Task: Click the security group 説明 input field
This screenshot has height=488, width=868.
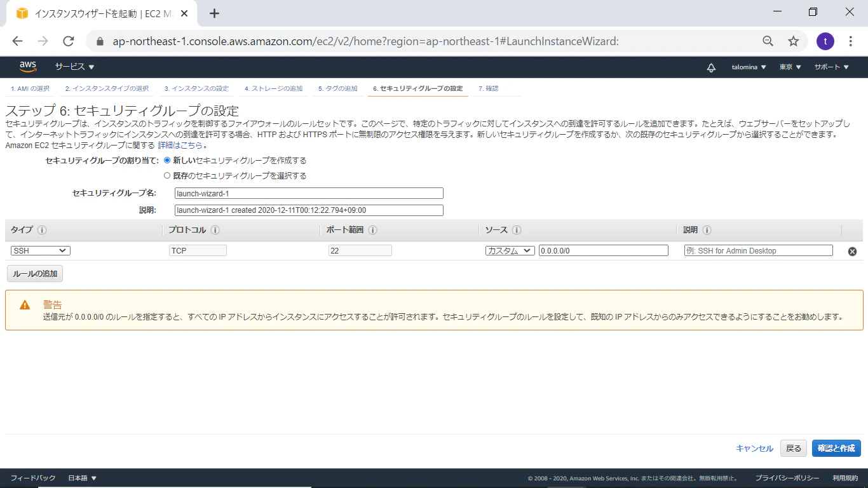Action: tap(309, 210)
